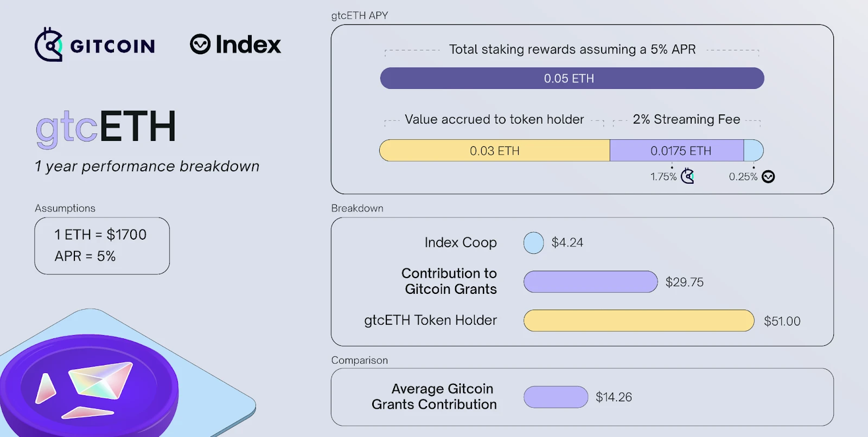This screenshot has width=868, height=437.
Task: Click the $14.26 average contribution value
Action: pyautogui.click(x=614, y=397)
